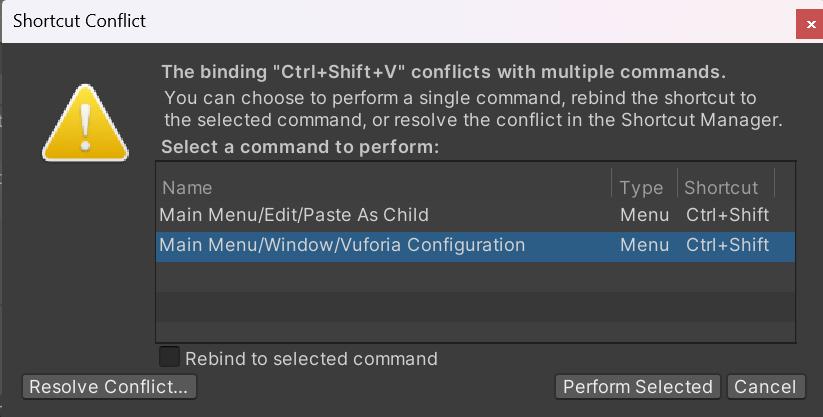Click divider between Type and Shortcut columns
This screenshot has height=417, width=823.
678,183
